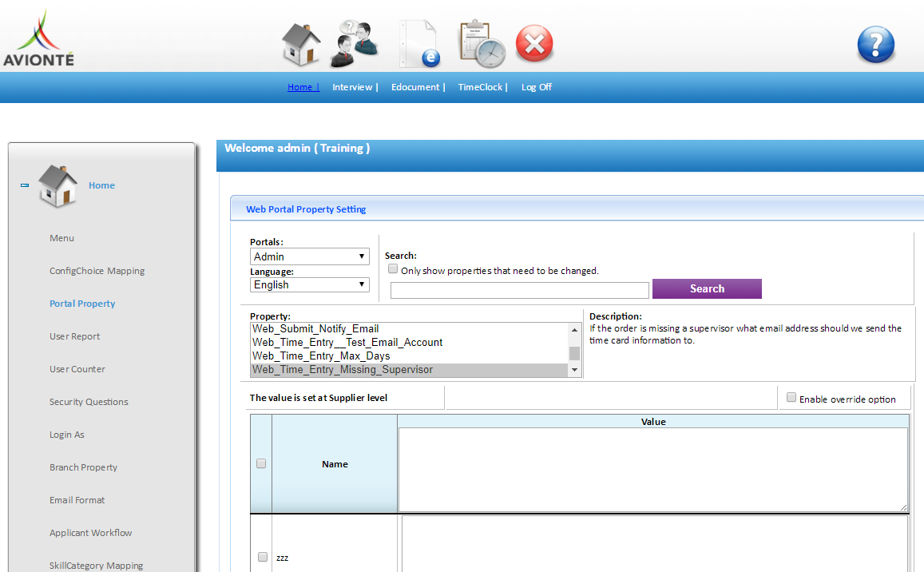Open ConfigChoice Mapping in sidebar
Image resolution: width=924 pixels, height=572 pixels.
[97, 272]
